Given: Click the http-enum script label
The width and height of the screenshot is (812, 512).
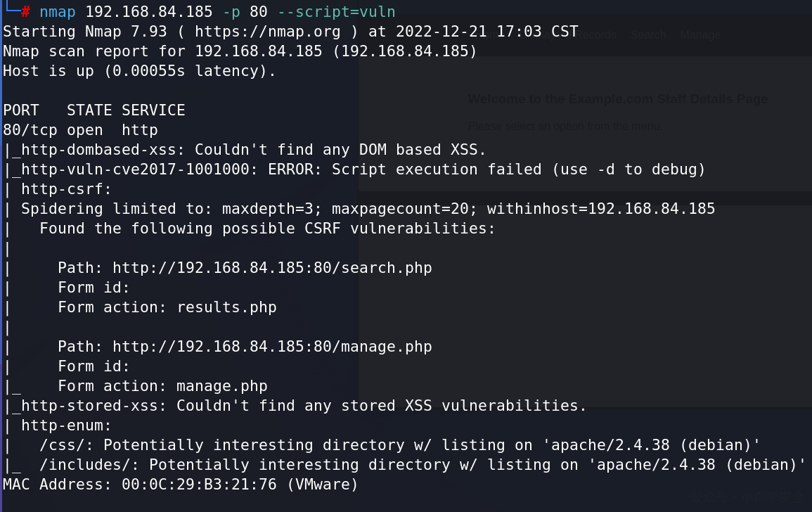Looking at the screenshot, I should [x=66, y=425].
